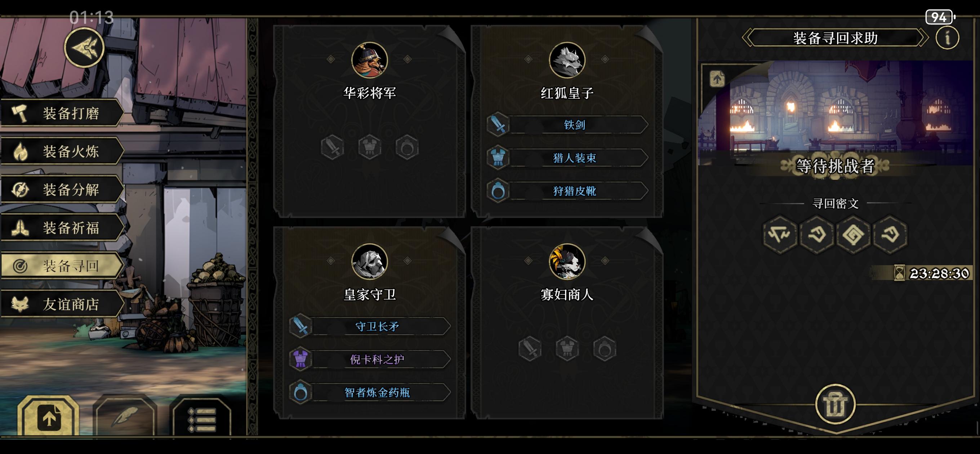The height and width of the screenshot is (454, 980).
Task: Click 寡妇商人 empty weapon slot
Action: 530,348
